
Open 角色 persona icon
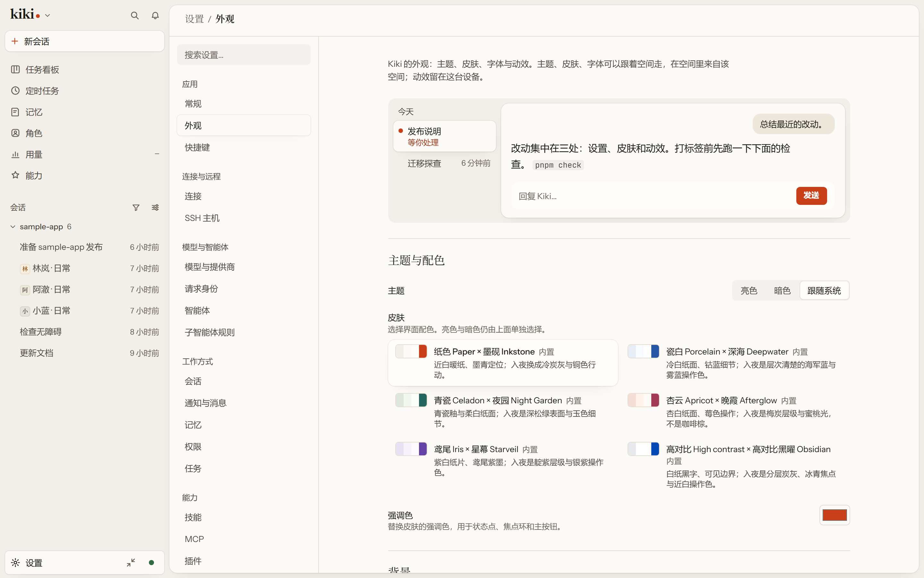point(15,133)
